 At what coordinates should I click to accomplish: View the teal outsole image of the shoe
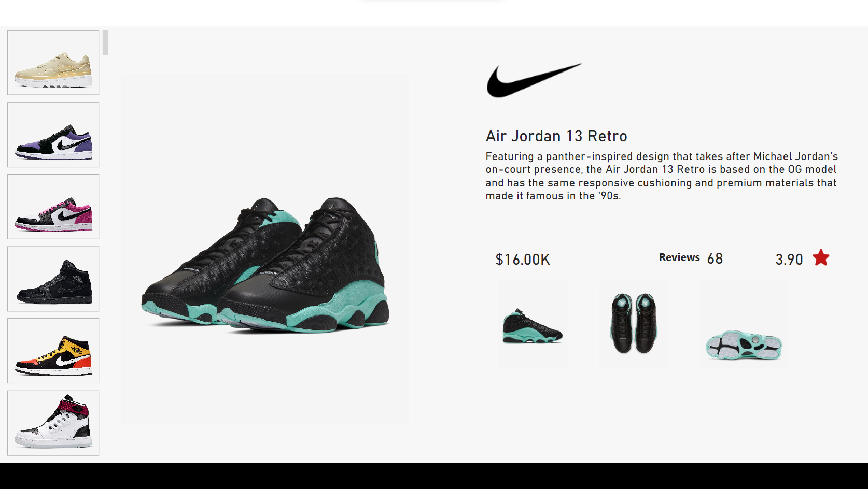point(744,324)
